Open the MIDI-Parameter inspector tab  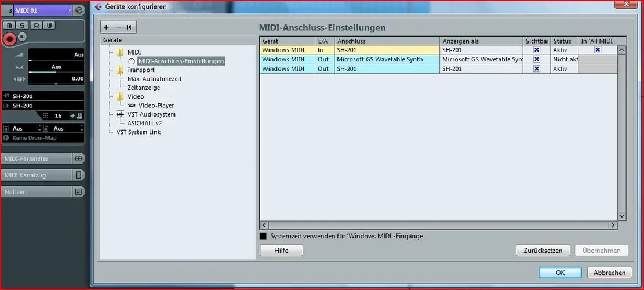37,158
